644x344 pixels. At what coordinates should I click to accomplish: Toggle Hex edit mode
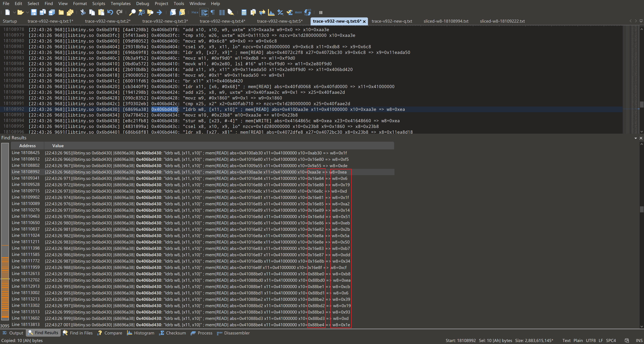[195, 12]
